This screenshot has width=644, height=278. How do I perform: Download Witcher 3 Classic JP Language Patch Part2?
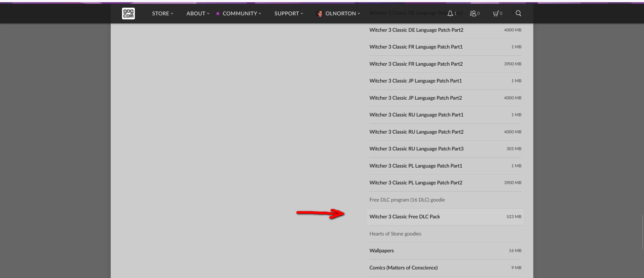(445, 98)
